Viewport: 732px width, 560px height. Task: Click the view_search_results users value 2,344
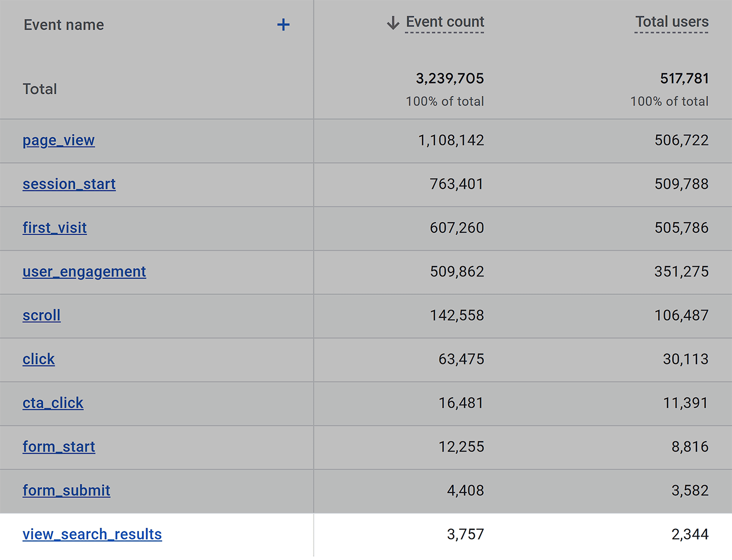(690, 534)
